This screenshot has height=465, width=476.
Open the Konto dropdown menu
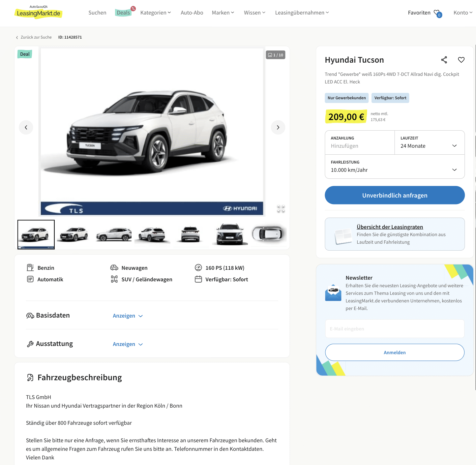(x=463, y=13)
